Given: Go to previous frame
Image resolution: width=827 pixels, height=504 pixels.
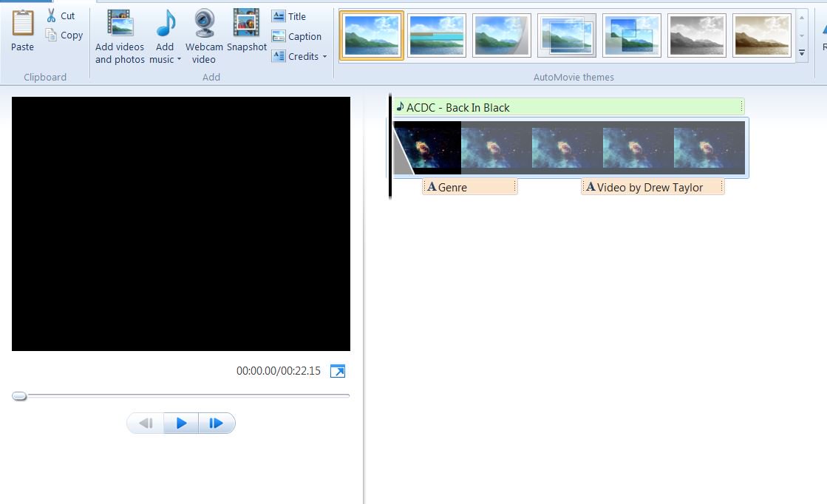Looking at the screenshot, I should (146, 423).
